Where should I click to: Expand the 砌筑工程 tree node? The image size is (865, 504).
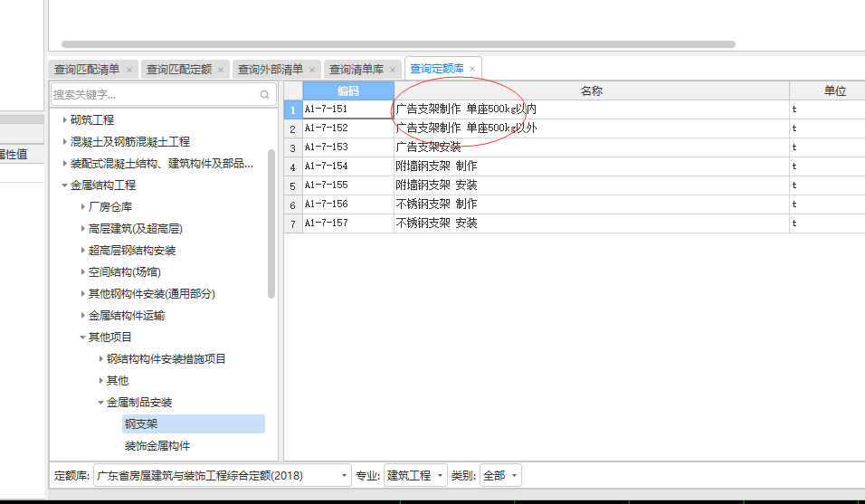click(64, 119)
